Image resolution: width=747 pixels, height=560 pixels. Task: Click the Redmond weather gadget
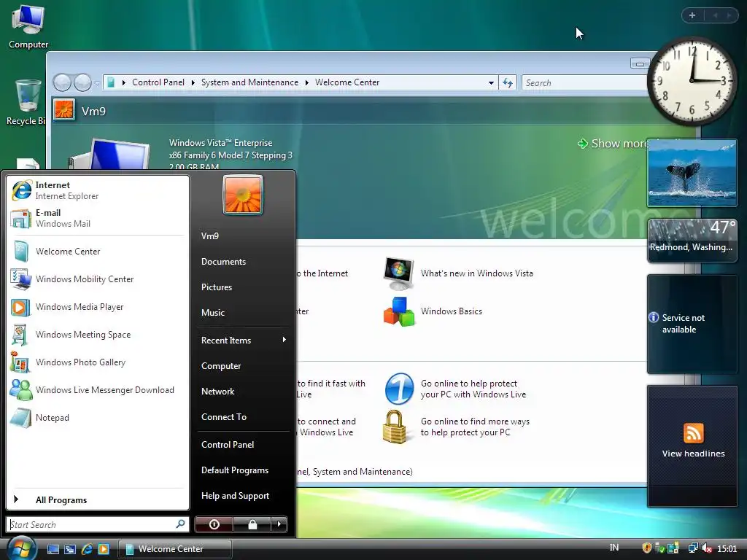pyautogui.click(x=692, y=241)
